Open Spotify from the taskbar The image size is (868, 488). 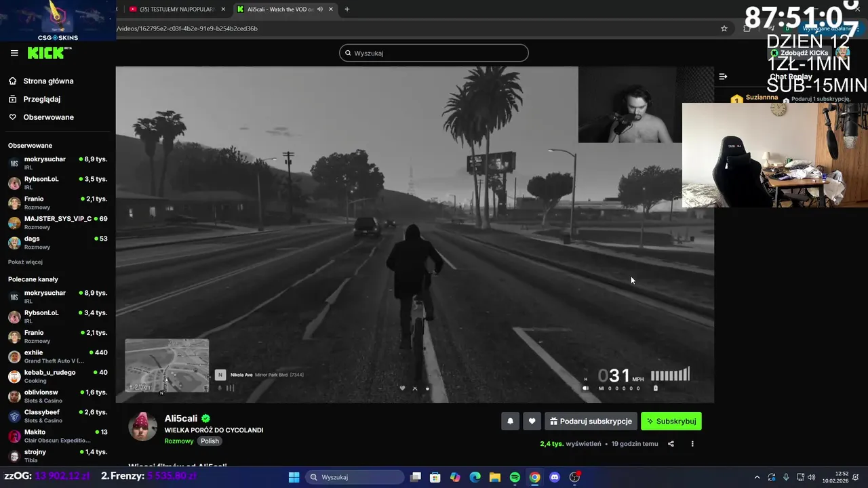pyautogui.click(x=515, y=477)
